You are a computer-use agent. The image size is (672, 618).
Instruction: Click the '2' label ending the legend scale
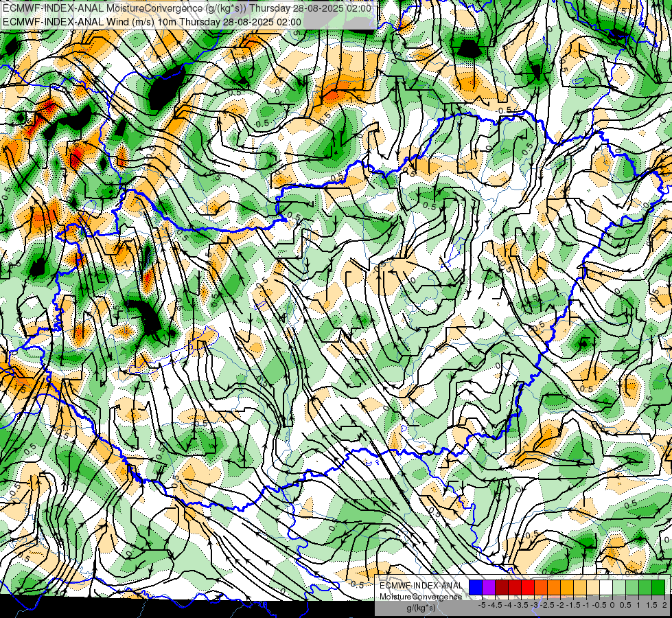(x=664, y=605)
